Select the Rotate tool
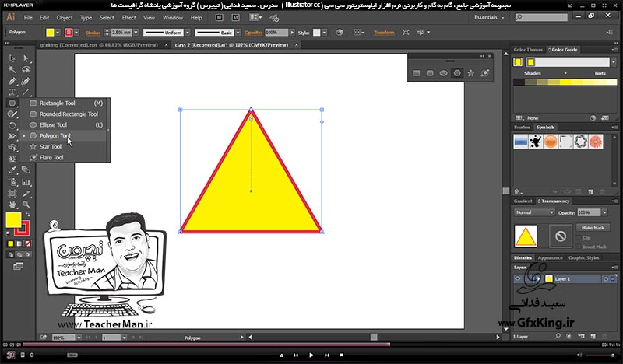Screen dimensions: 623x364 [x=12, y=125]
